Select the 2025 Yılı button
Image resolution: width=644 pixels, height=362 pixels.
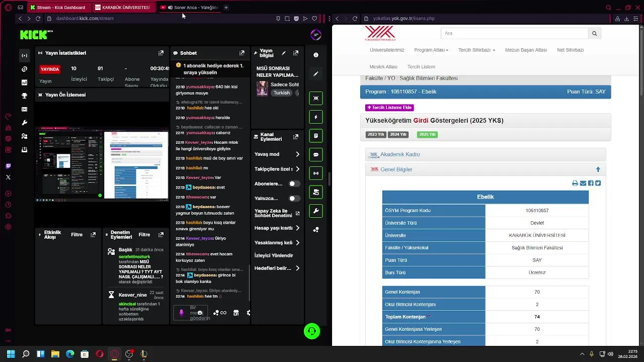pos(427,134)
